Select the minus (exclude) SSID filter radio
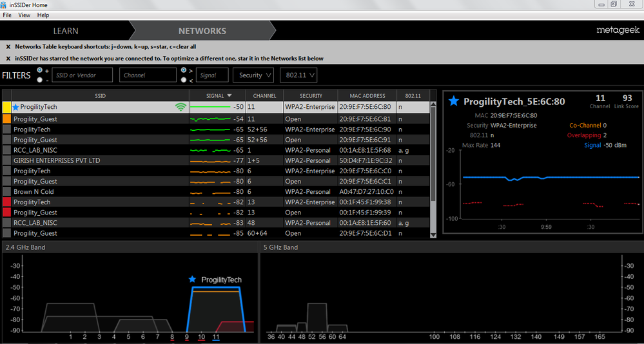The width and height of the screenshot is (644, 344). click(39, 80)
